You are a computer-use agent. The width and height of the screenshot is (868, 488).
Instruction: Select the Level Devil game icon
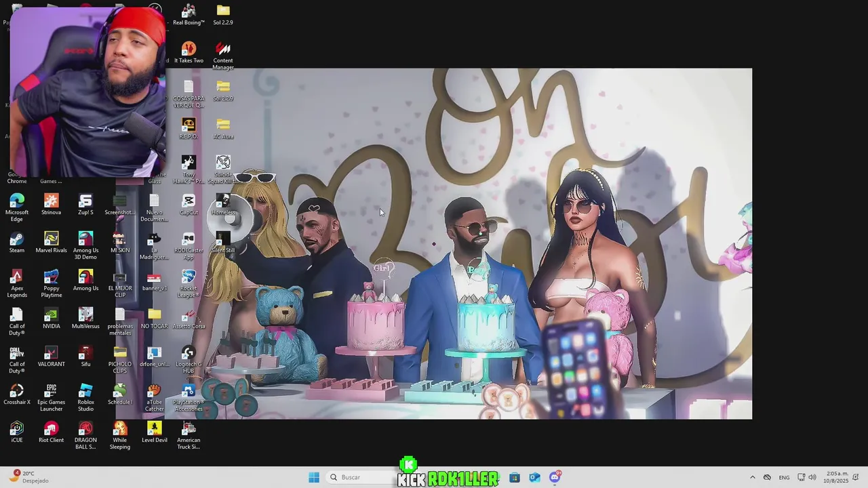[x=154, y=432]
